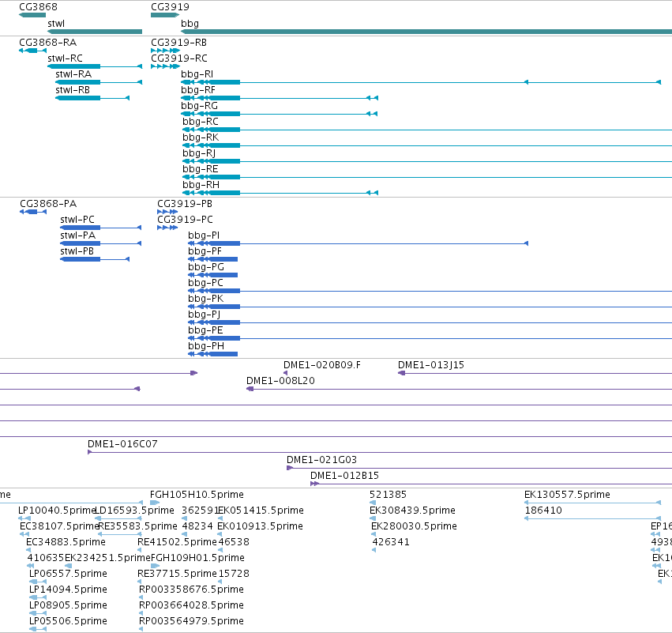Image resolution: width=672 pixels, height=633 pixels.
Task: Click the bbg-RJ transcript label
Action: (199, 153)
